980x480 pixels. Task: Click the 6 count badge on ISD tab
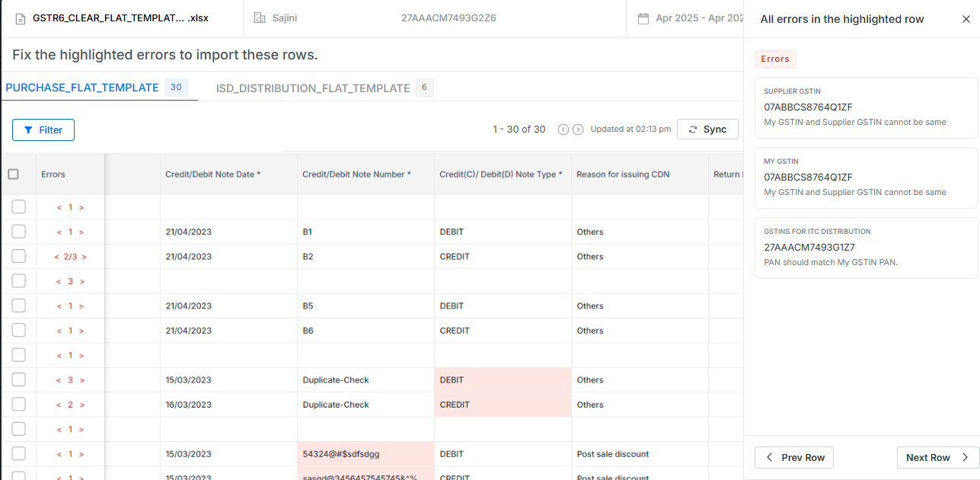click(425, 88)
